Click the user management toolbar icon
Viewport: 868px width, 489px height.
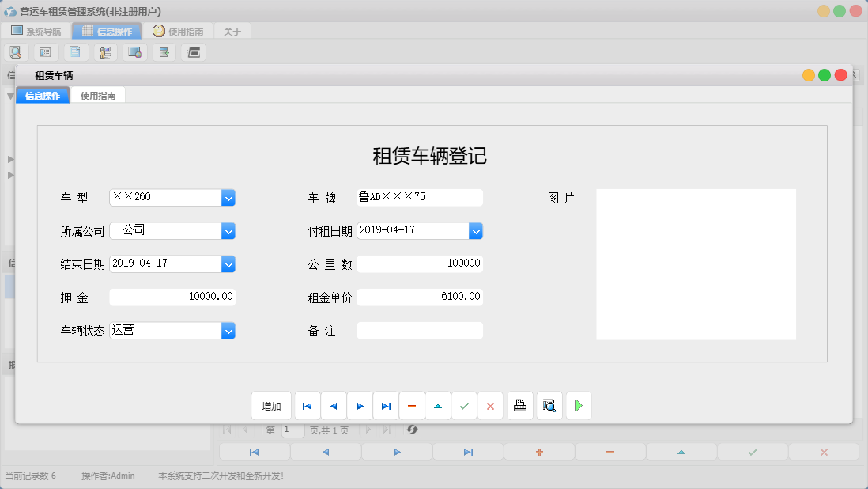pyautogui.click(x=104, y=51)
